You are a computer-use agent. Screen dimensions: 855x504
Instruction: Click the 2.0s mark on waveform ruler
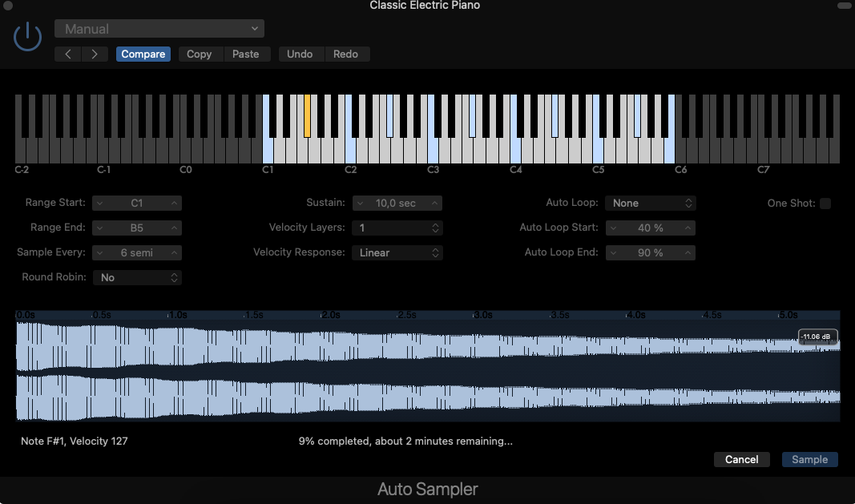click(331, 315)
